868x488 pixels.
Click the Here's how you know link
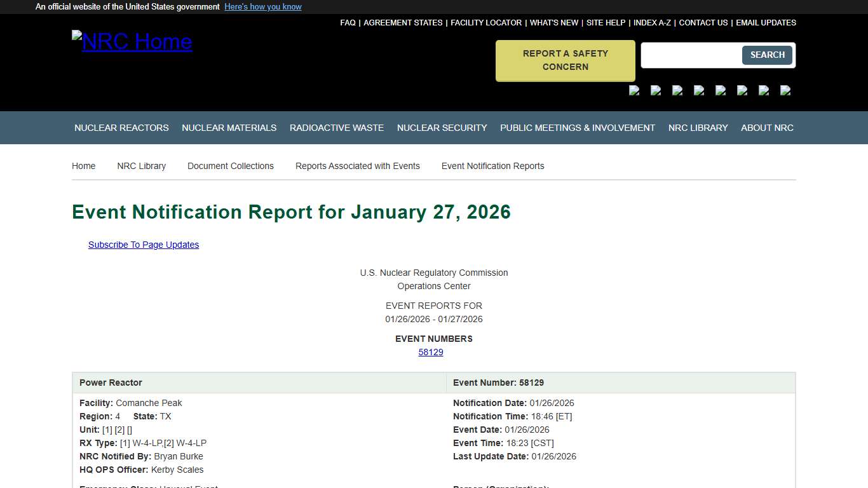pyautogui.click(x=262, y=6)
